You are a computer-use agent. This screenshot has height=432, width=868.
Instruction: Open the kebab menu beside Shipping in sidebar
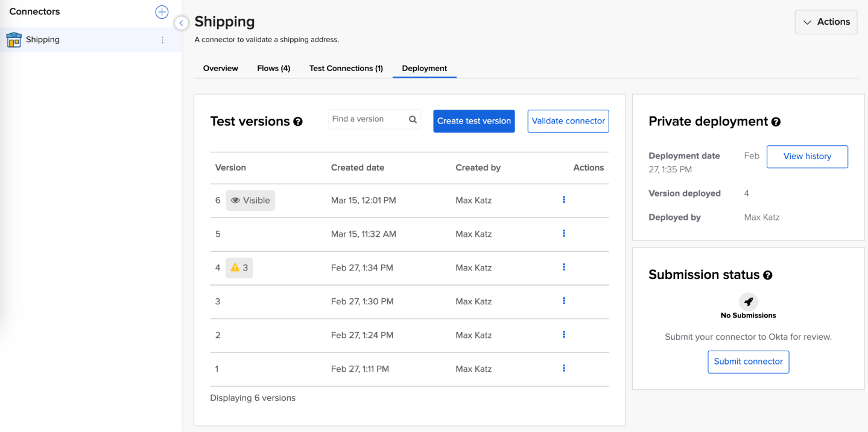(162, 39)
